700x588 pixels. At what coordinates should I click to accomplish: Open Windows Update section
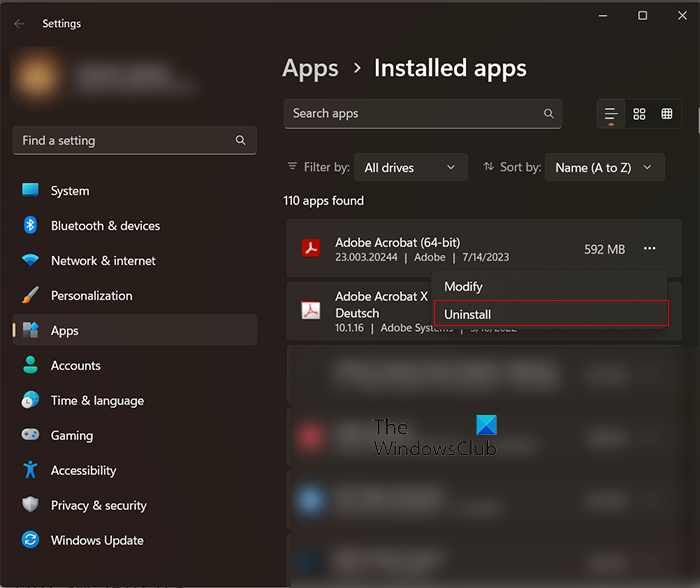97,541
